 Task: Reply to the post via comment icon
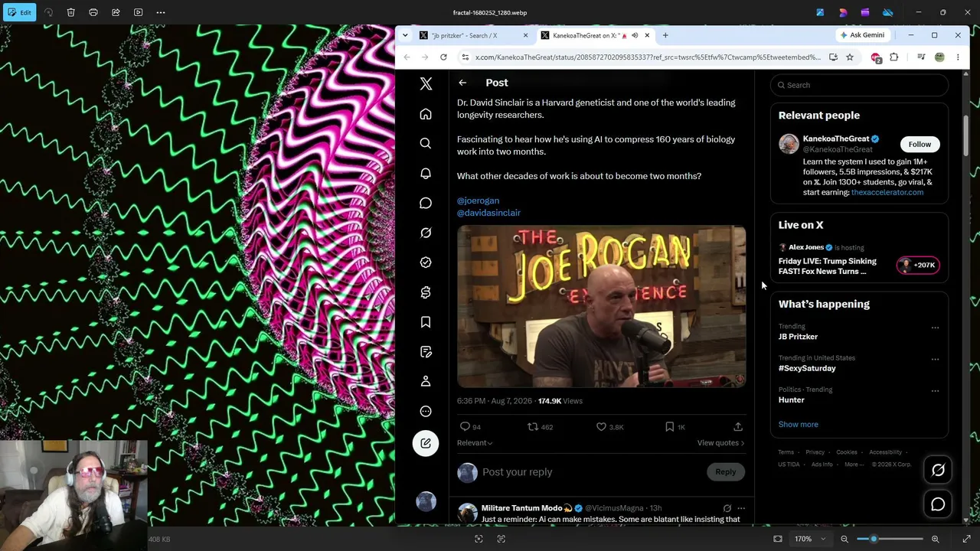pos(465,426)
